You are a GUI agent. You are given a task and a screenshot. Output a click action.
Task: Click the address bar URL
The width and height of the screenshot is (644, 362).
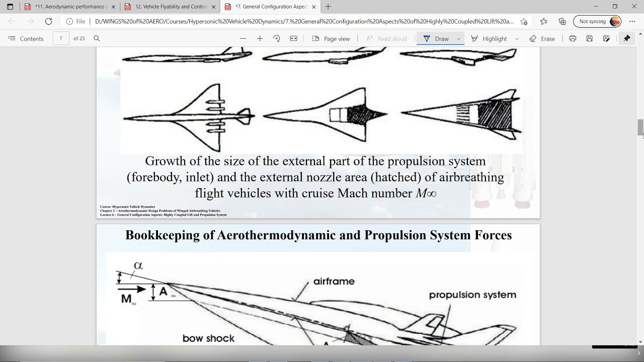coord(304,22)
